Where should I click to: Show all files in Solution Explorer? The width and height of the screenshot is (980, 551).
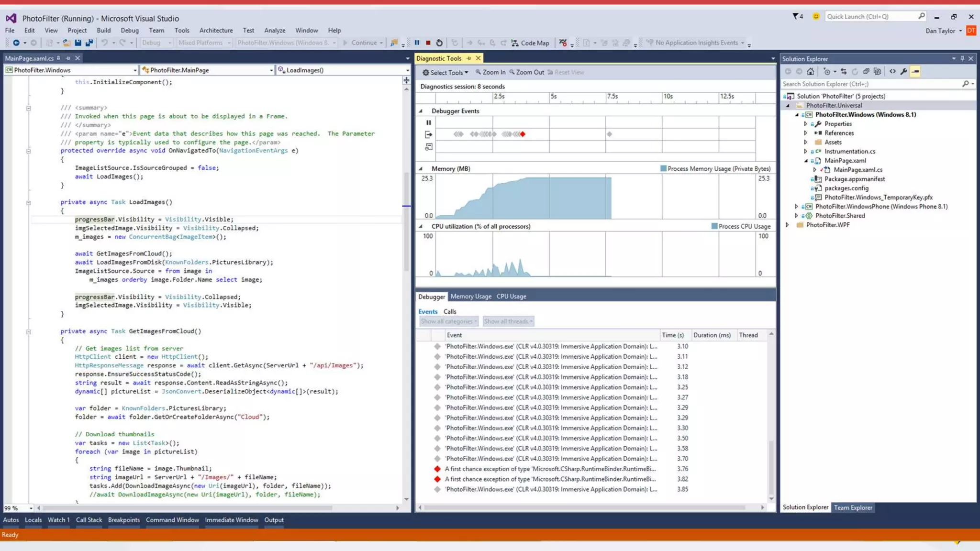click(x=877, y=71)
